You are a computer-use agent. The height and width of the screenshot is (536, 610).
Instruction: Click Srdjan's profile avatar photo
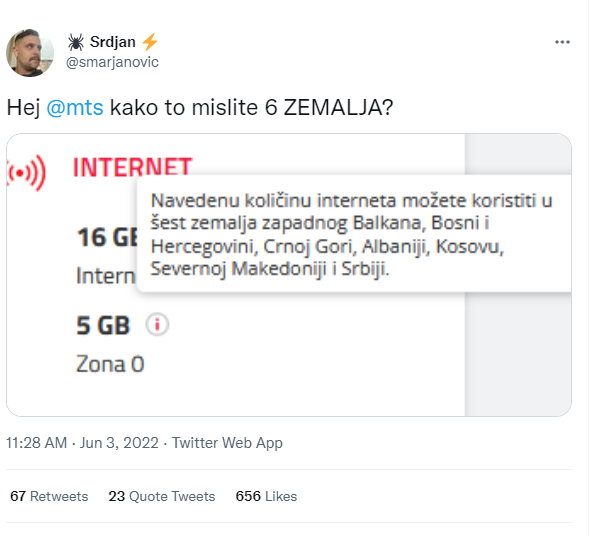point(31,52)
